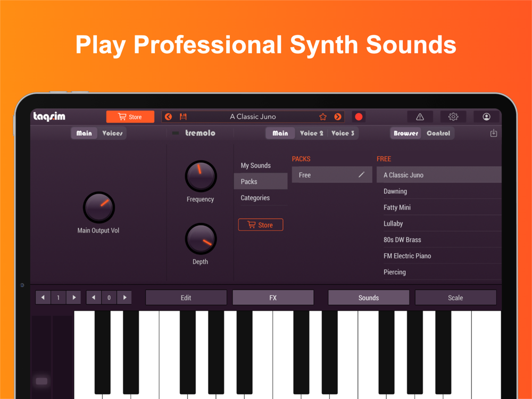Open the Edit panel

coord(186,297)
